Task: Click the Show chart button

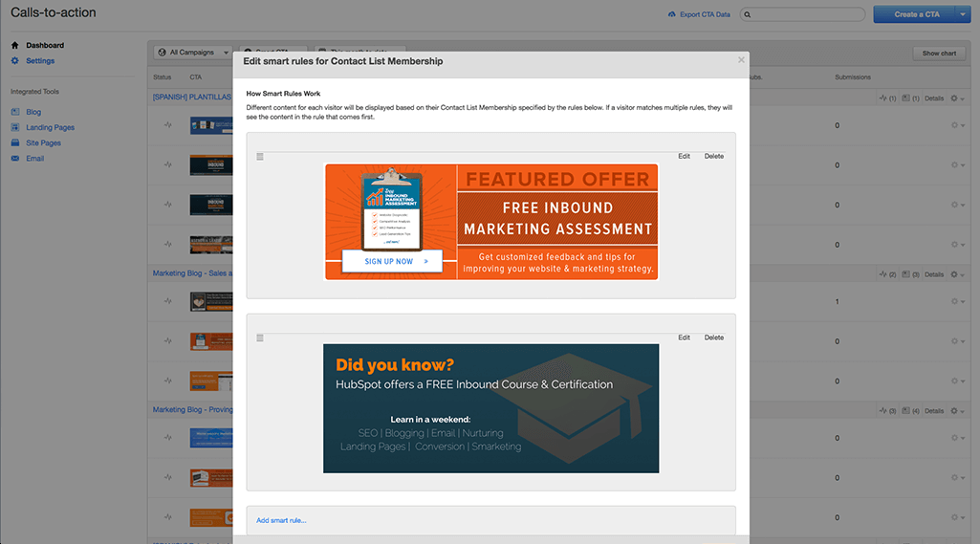Action: 939,54
